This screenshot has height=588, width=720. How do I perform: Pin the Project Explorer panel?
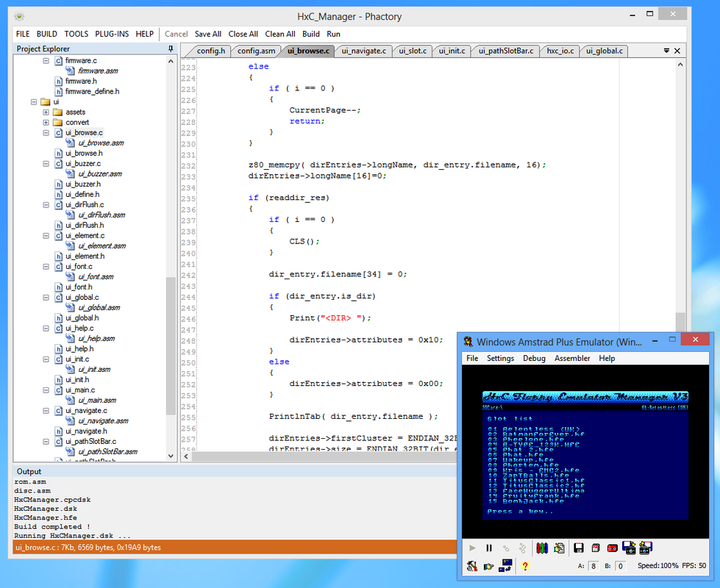pos(171,49)
